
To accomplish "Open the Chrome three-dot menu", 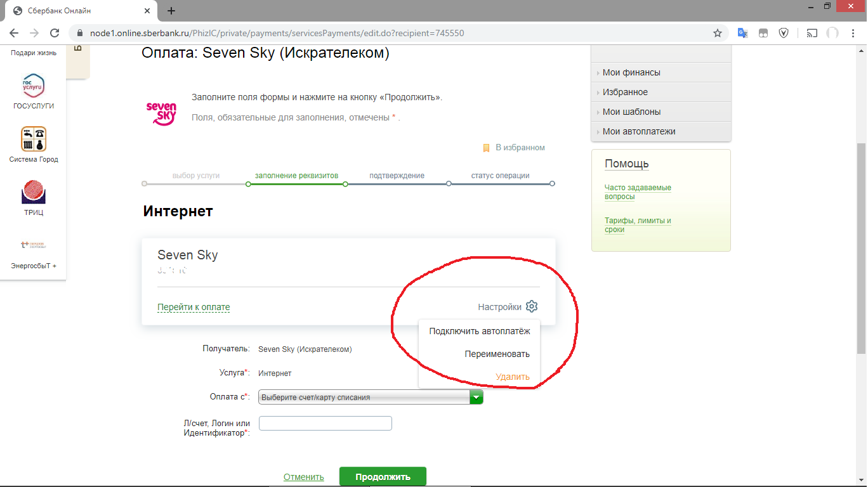I will (x=854, y=33).
